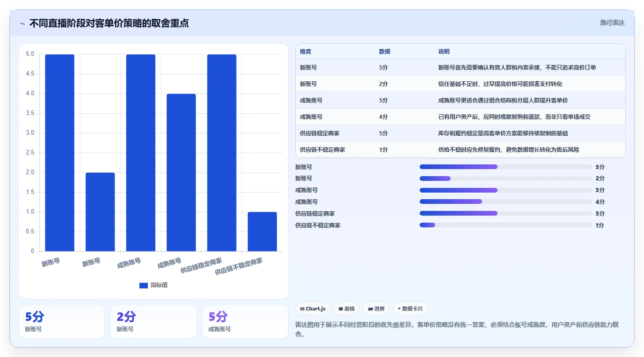Select the 进度 tag

coord(376,309)
